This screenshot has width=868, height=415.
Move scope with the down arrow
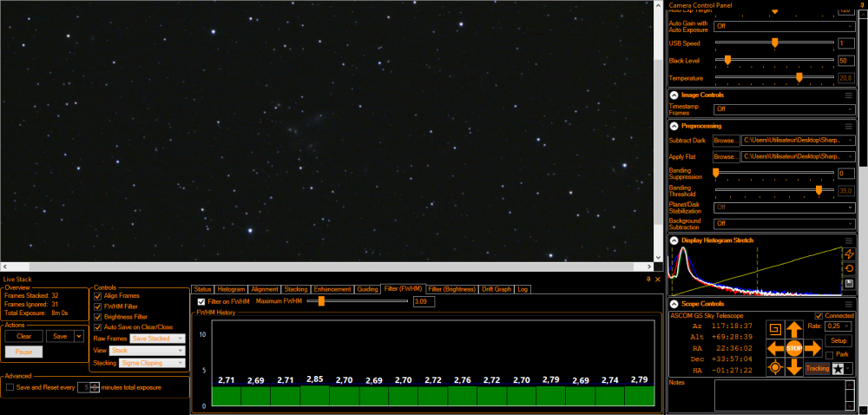point(794,367)
